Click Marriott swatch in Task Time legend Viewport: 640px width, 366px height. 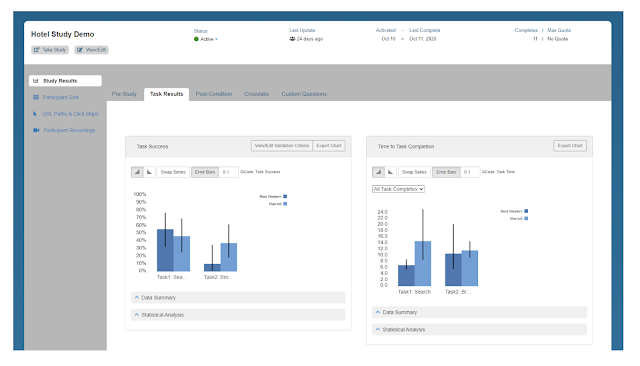[x=526, y=218]
